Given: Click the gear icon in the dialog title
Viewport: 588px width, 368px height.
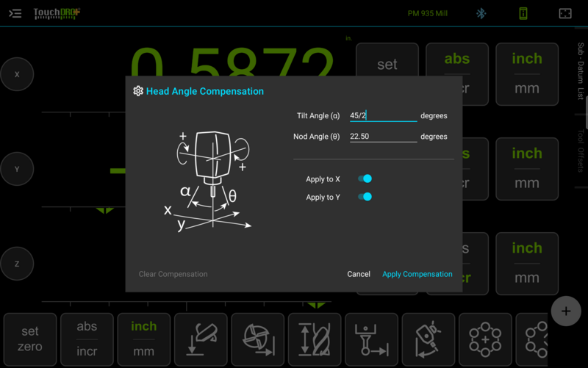Looking at the screenshot, I should click(138, 91).
